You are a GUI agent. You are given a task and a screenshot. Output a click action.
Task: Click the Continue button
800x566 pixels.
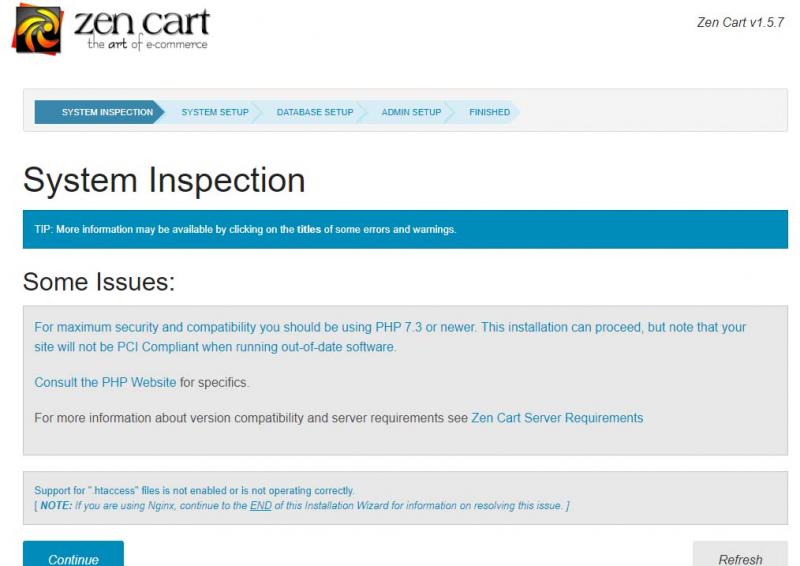[x=73, y=555]
